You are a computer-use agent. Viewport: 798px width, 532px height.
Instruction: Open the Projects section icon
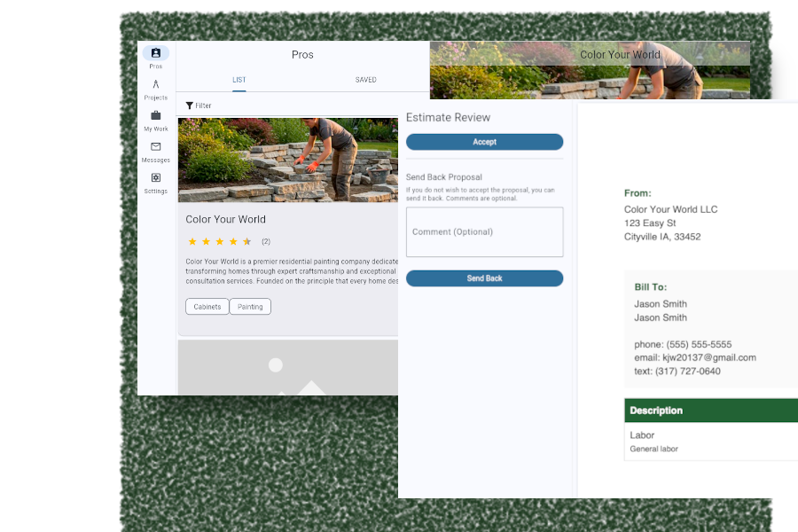[155, 85]
